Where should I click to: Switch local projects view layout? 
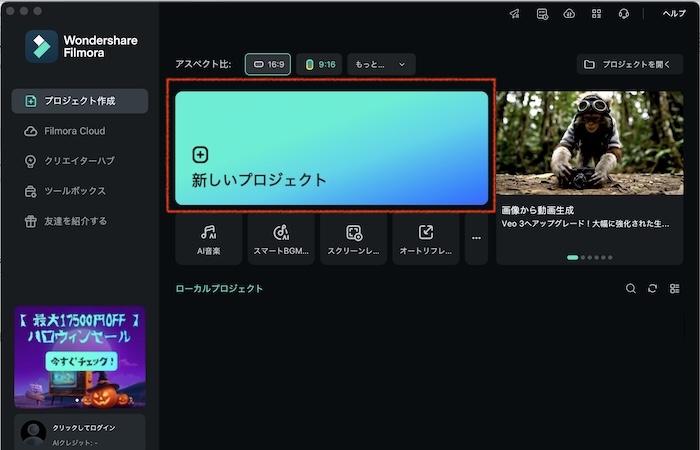[x=675, y=288]
